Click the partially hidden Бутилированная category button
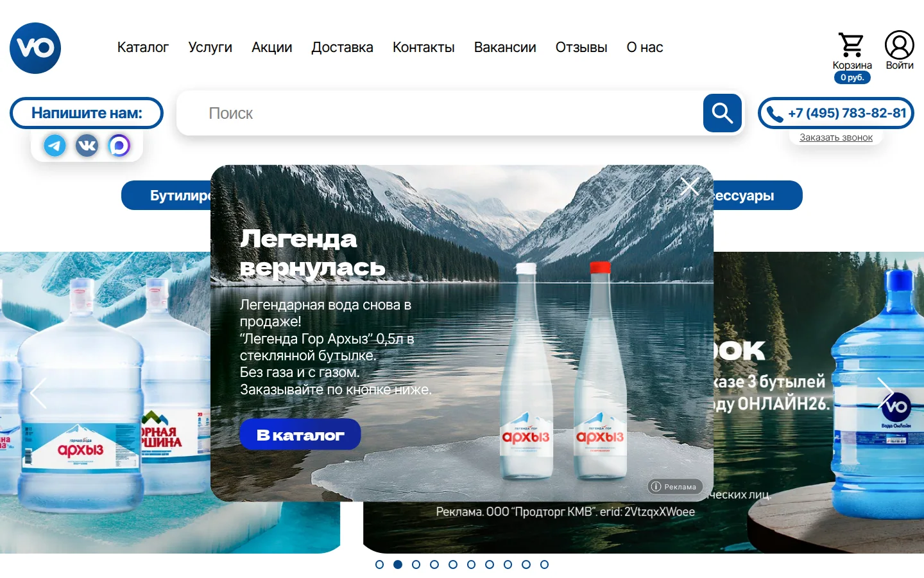Screen dimensions: 924x578 [166, 195]
